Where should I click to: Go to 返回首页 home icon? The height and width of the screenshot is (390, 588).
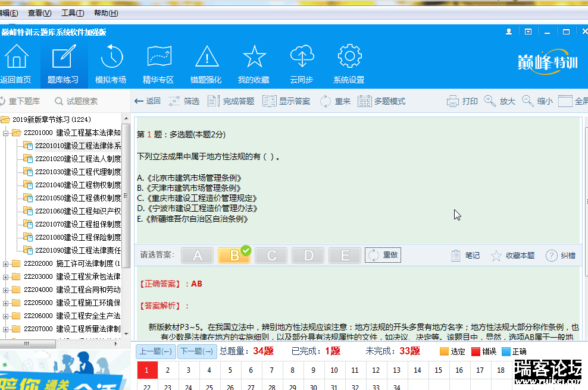coord(15,56)
